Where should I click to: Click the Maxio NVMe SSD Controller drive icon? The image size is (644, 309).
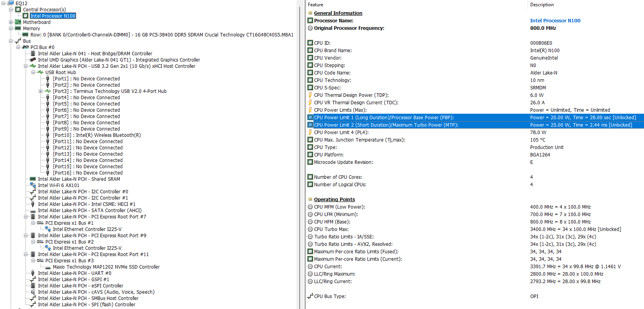48,267
